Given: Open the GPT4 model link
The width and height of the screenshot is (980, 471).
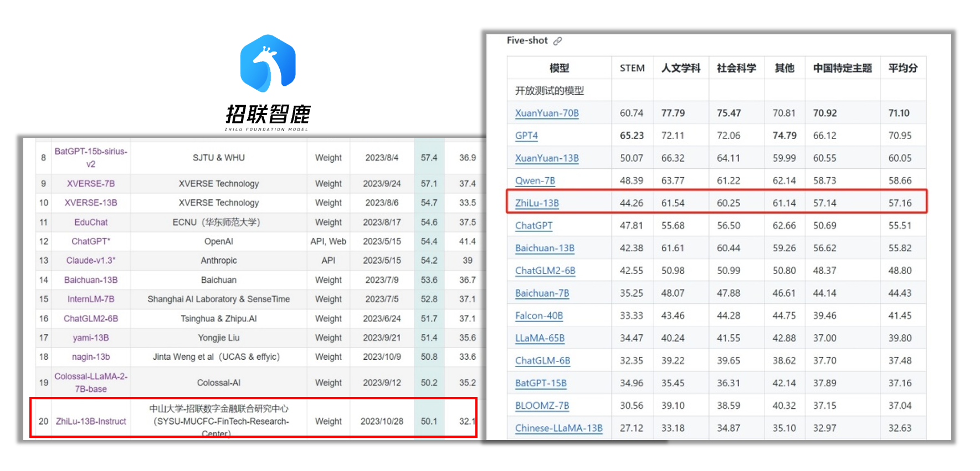Looking at the screenshot, I should (526, 136).
